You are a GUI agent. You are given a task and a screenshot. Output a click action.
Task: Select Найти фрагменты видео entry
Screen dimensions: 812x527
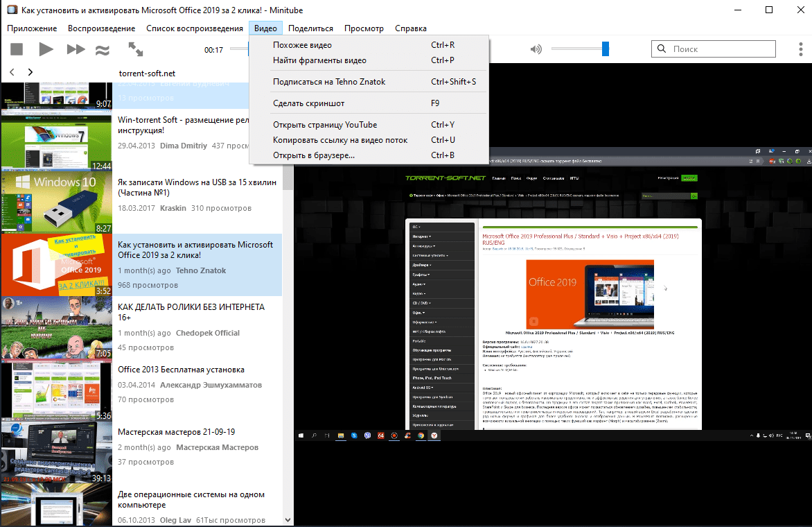(x=369, y=60)
